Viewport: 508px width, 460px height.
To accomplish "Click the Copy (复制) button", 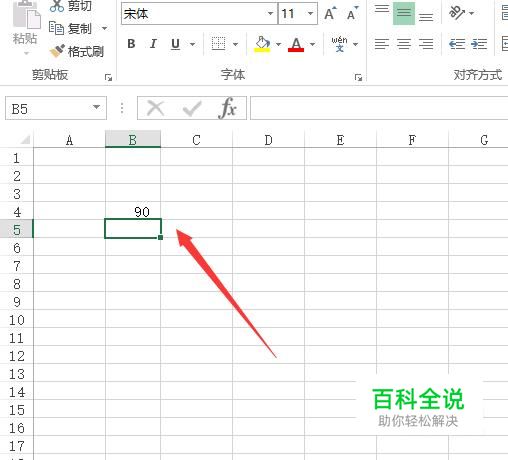I will tap(70, 29).
